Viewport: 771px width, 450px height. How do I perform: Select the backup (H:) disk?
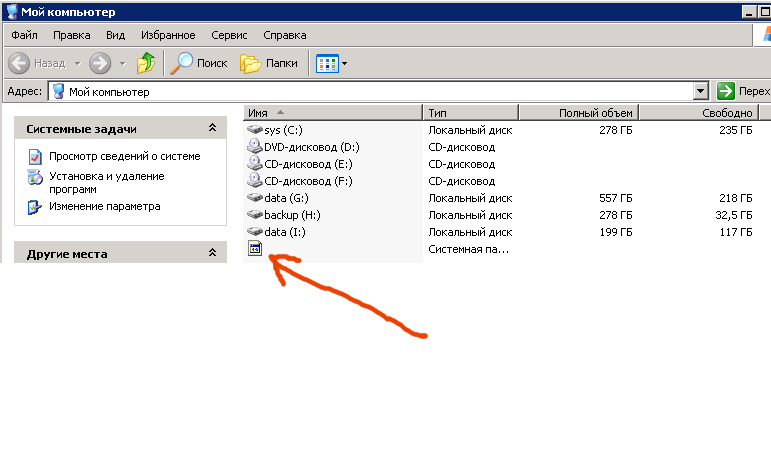coord(292,215)
